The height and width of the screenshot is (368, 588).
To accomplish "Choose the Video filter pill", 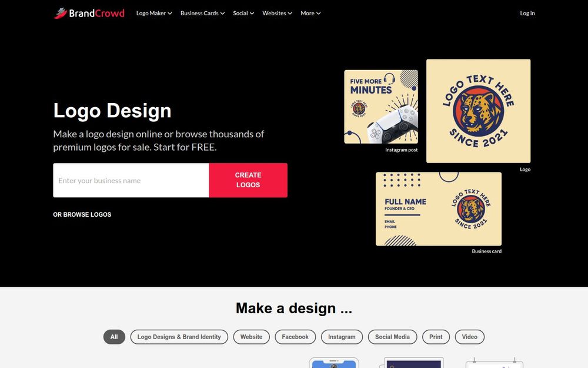I will pyautogui.click(x=469, y=337).
